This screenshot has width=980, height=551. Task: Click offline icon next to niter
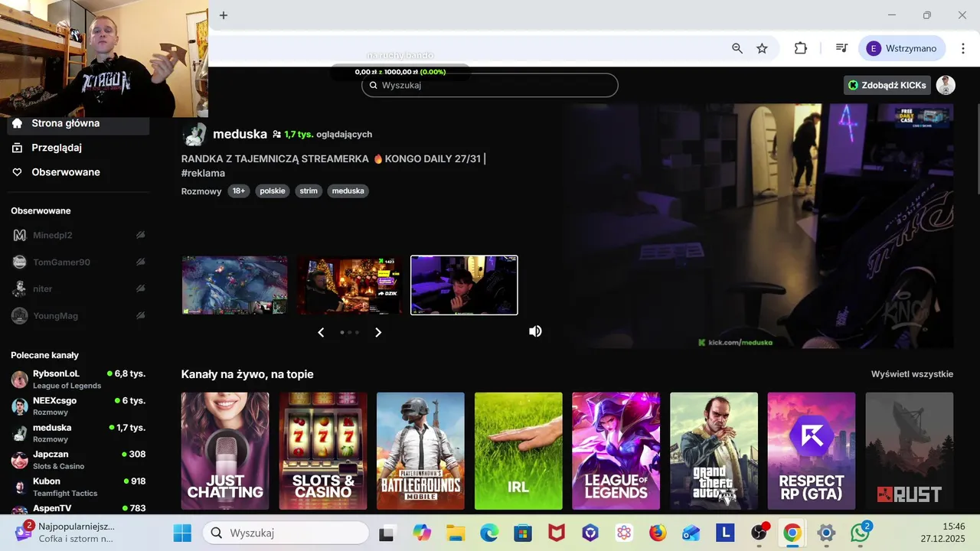click(x=140, y=289)
